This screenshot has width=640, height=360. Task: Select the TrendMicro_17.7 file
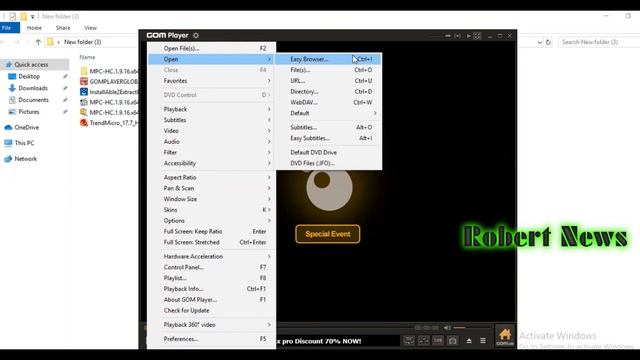pyautogui.click(x=109, y=123)
